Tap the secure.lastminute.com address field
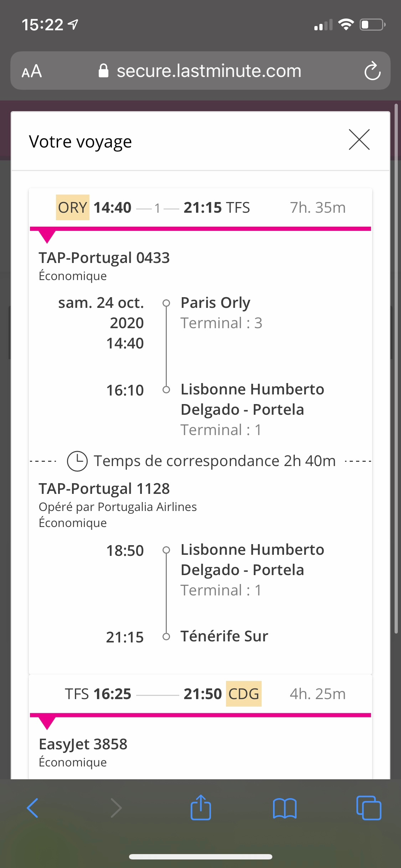This screenshot has height=868, width=401. [x=209, y=71]
